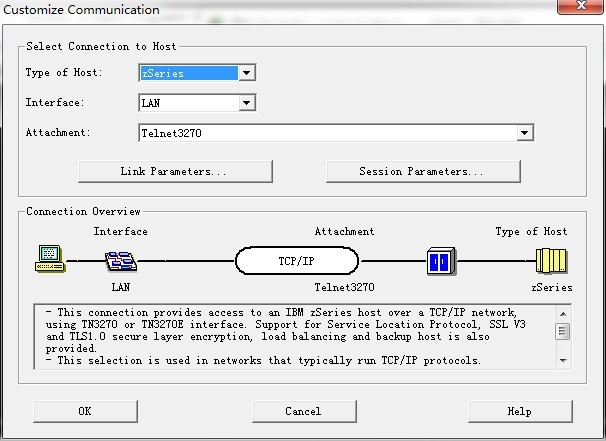Click the workstation computer icon in overview

[50, 259]
